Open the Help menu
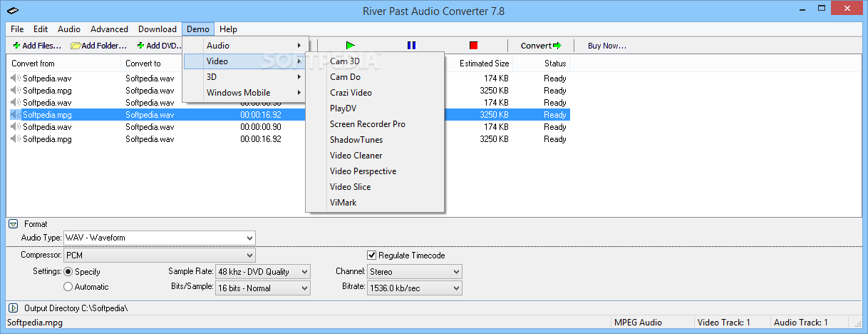This screenshot has height=334, width=868. click(229, 29)
